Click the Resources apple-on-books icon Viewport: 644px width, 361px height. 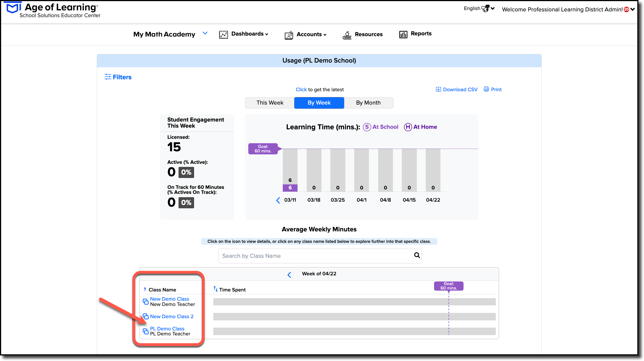click(x=347, y=35)
